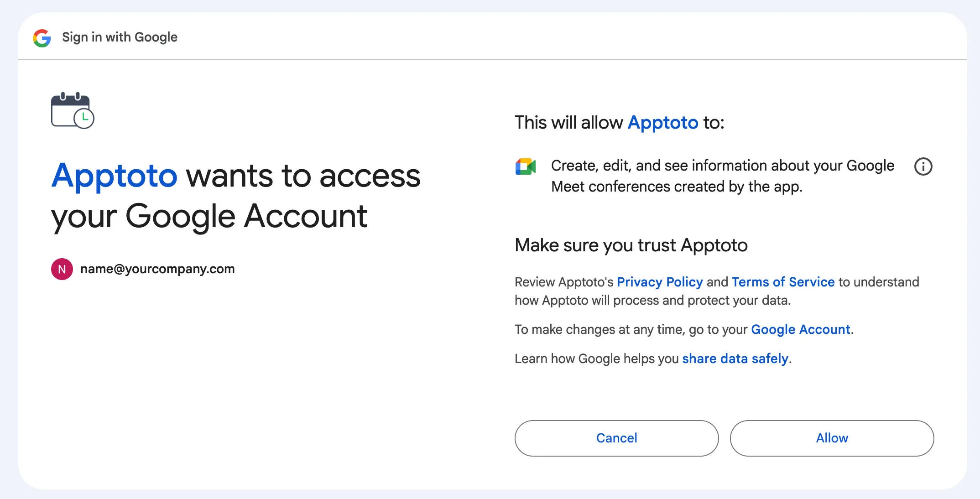Click "Apptoto" in the permissions heading
980x499 pixels.
tap(662, 122)
